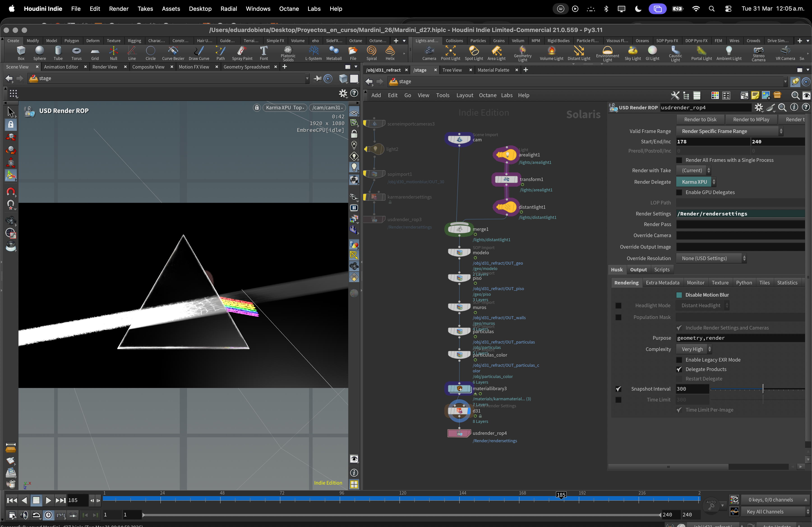Enable Render All Frames with Single Process
This screenshot has height=527, width=812.
[x=679, y=160]
